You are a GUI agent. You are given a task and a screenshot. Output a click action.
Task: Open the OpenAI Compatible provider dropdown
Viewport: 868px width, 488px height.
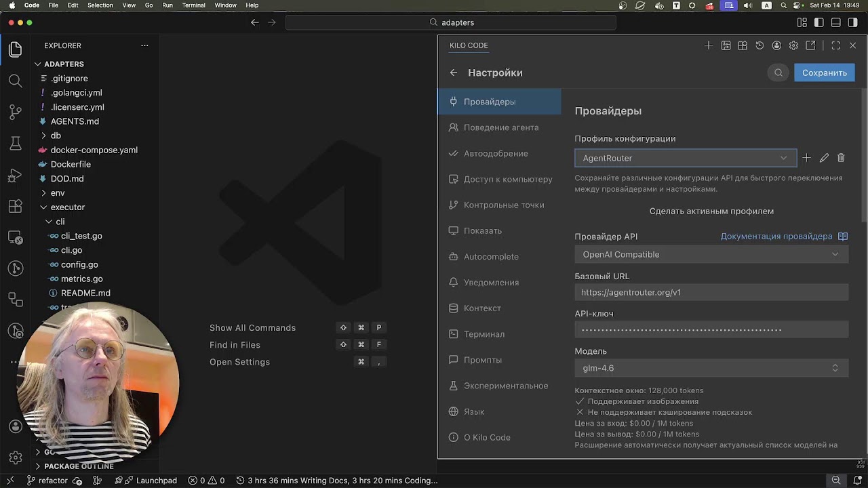coord(711,254)
